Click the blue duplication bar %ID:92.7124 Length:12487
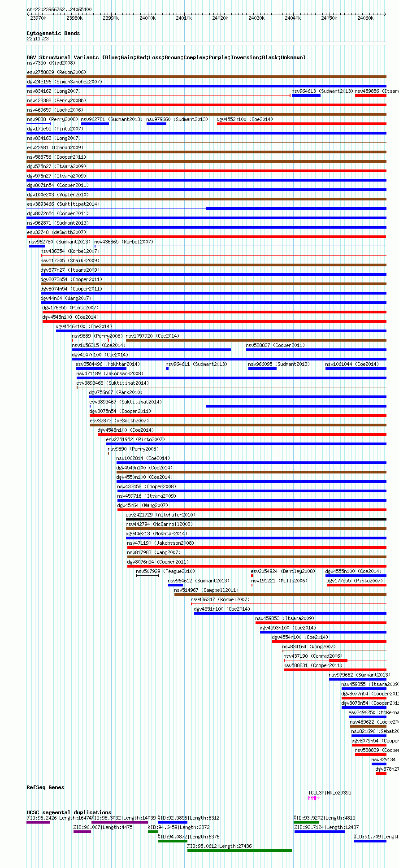Image resolution: width=399 pixels, height=868 pixels. tap(320, 832)
